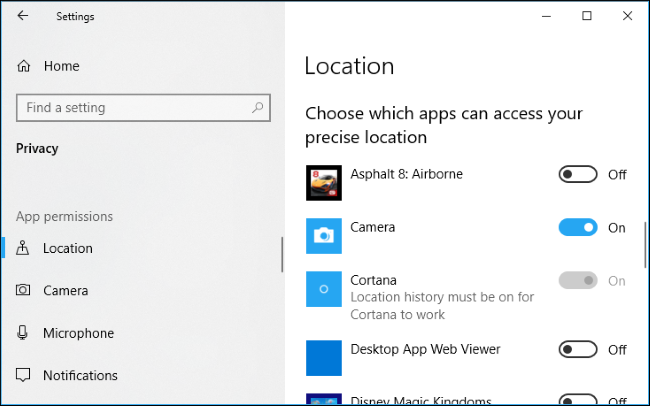Click the Desktop App Web Viewer label
650x406 pixels.
tap(425, 349)
